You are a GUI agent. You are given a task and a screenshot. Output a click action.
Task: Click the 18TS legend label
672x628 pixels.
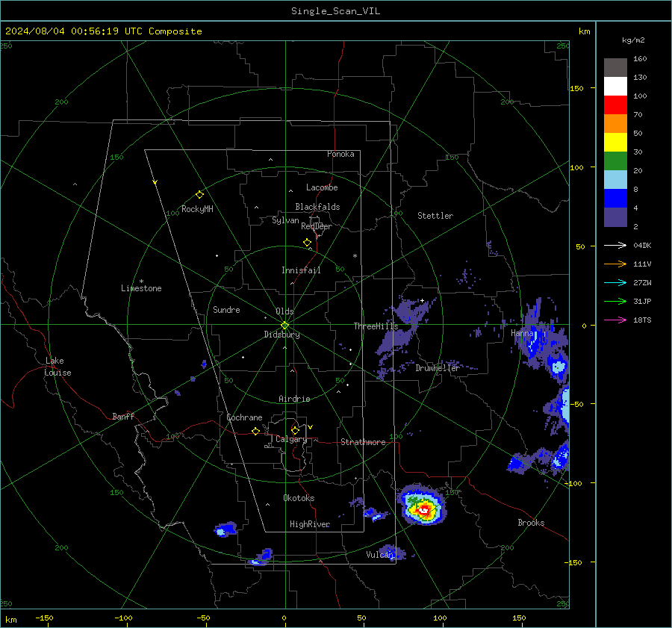point(642,320)
